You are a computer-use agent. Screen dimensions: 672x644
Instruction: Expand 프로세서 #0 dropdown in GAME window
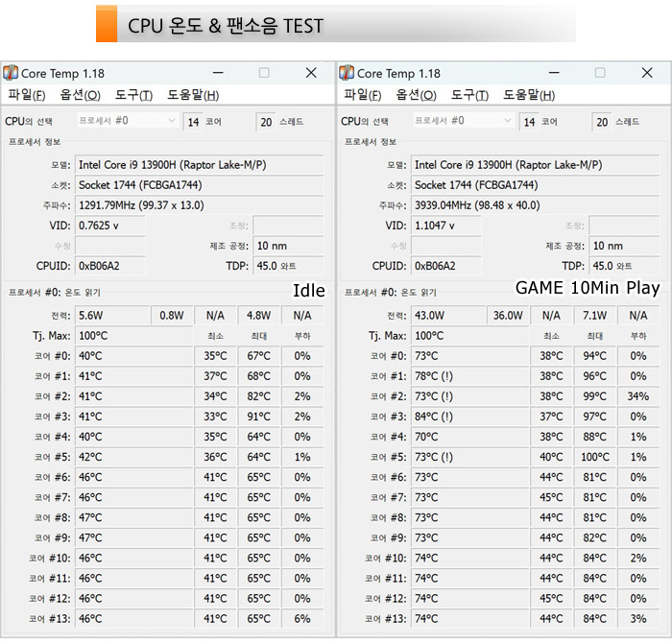(x=464, y=121)
